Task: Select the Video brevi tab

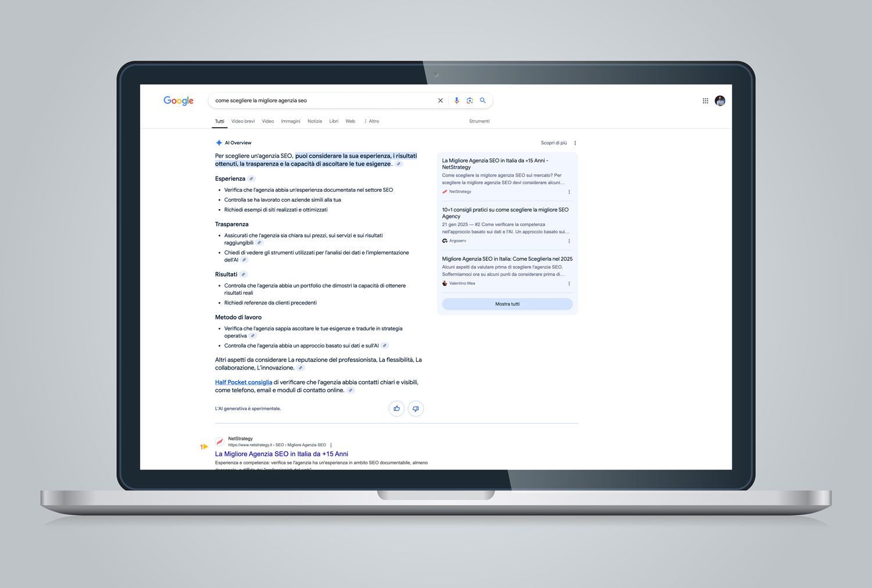Action: coord(243,121)
